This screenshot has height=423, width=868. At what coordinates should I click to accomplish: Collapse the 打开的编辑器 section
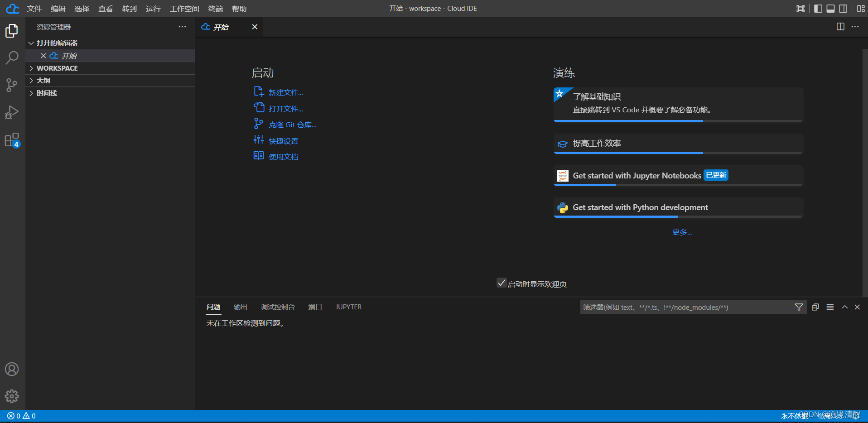[x=111, y=43]
